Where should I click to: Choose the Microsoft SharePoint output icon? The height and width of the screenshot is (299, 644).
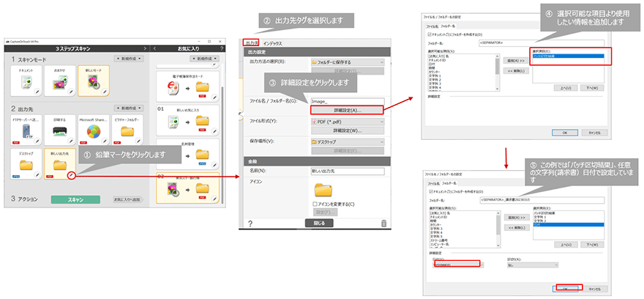[x=92, y=132]
